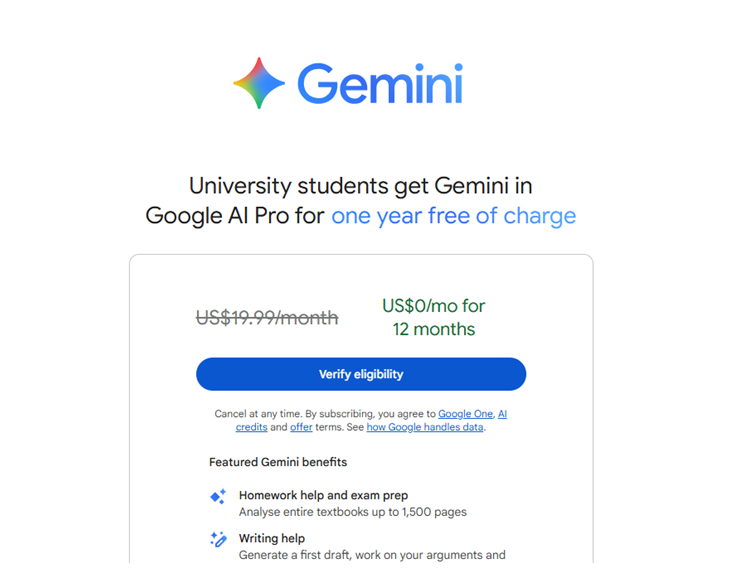Select the Writing help benefit title
Image resolution: width=729 pixels, height=580 pixels.
coord(272,538)
